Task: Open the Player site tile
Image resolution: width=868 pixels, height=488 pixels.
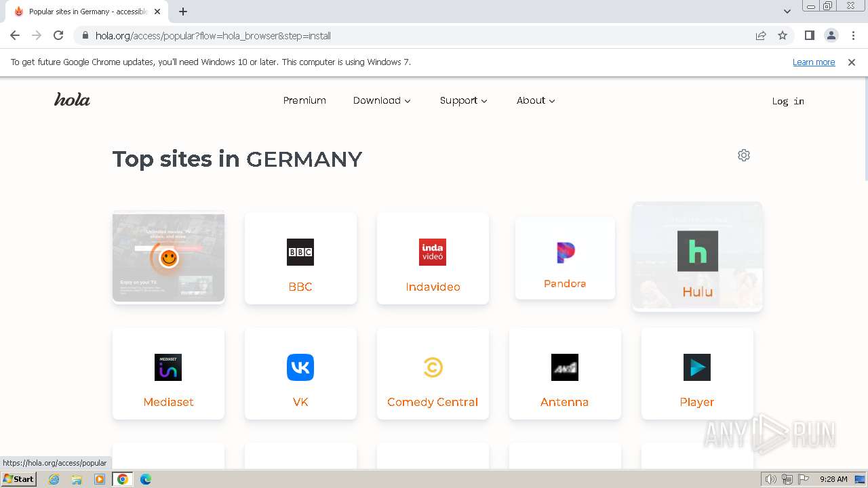Action: (697, 373)
